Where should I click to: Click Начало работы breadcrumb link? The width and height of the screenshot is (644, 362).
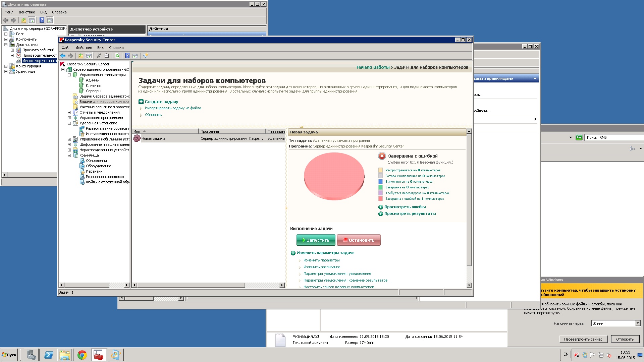[373, 67]
